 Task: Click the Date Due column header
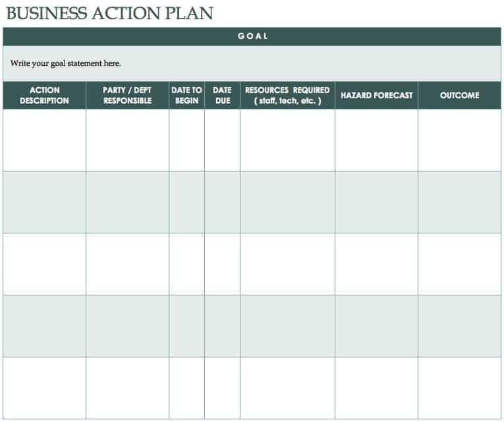tap(222, 96)
